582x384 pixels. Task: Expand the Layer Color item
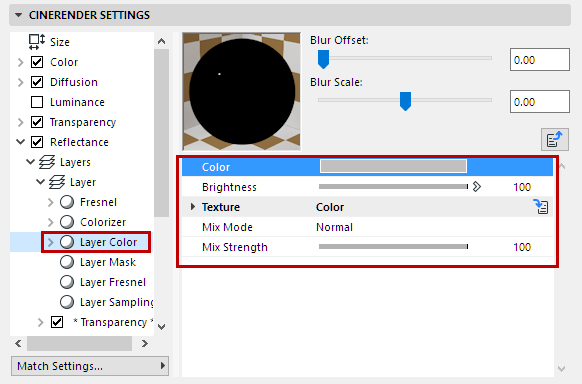tap(50, 243)
